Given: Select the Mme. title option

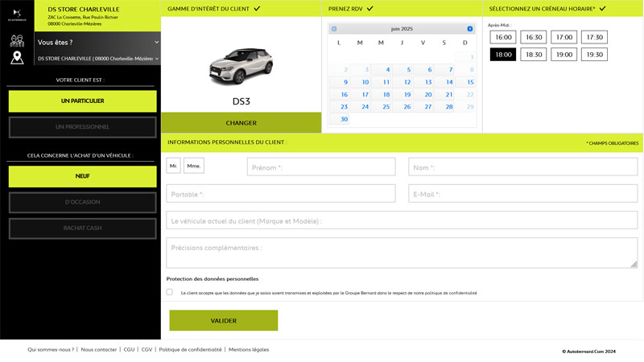Looking at the screenshot, I should coord(194,166).
